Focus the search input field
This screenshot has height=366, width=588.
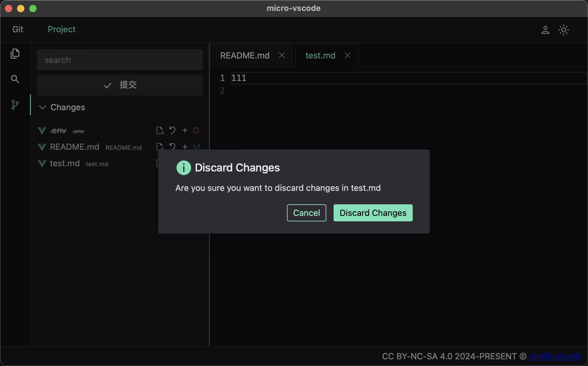(x=120, y=60)
